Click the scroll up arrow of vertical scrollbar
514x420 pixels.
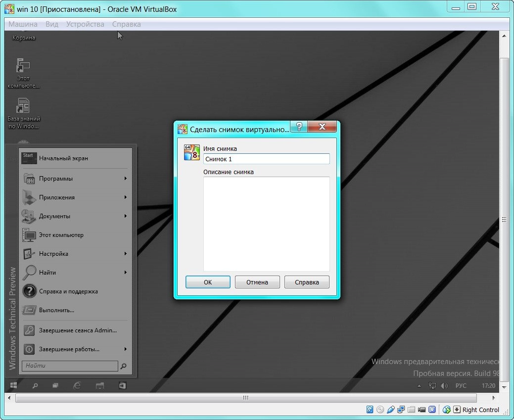504,36
